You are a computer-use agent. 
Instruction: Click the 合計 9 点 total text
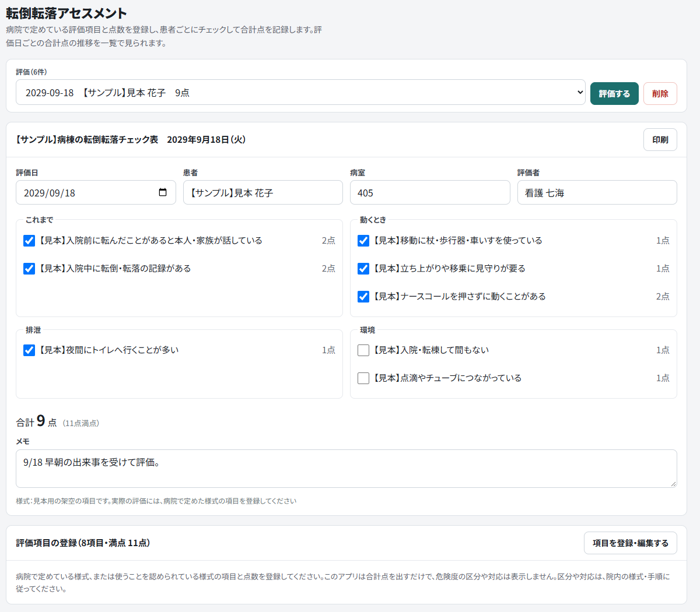[x=36, y=421]
